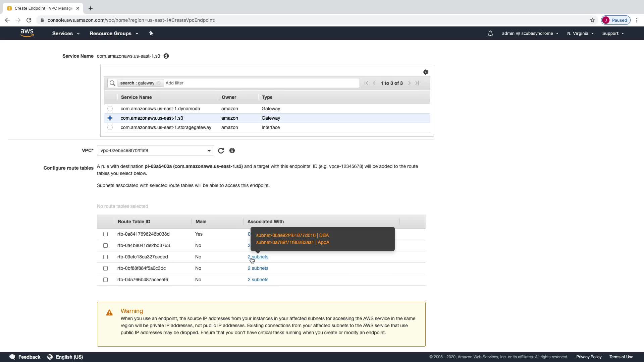Expand the N. Virginia region menu
This screenshot has height=362, width=644.
pos(580,34)
